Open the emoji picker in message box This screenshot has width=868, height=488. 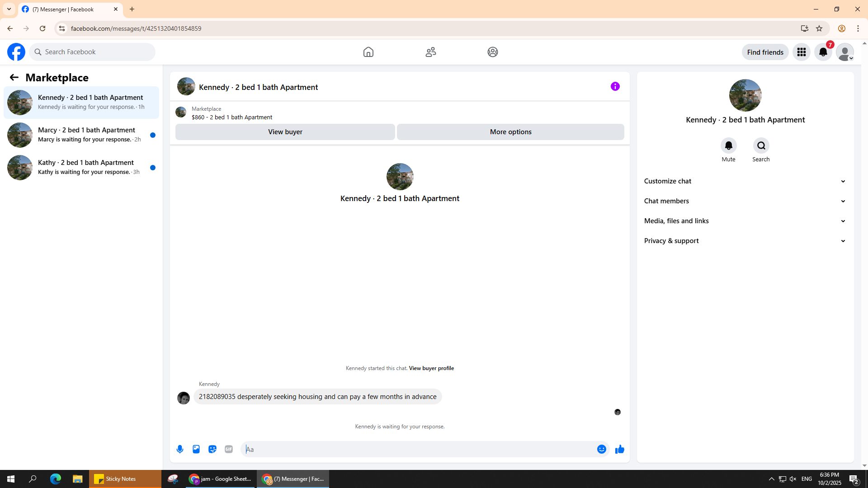601,449
